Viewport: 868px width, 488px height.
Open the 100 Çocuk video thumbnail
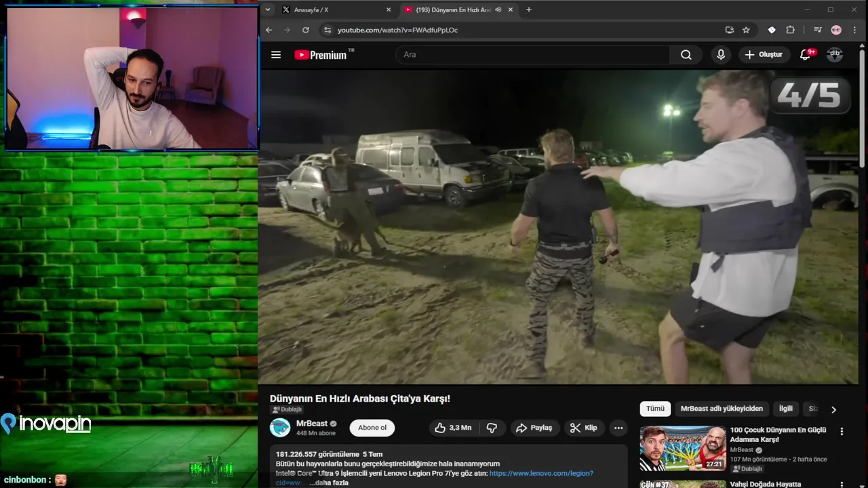click(x=683, y=448)
